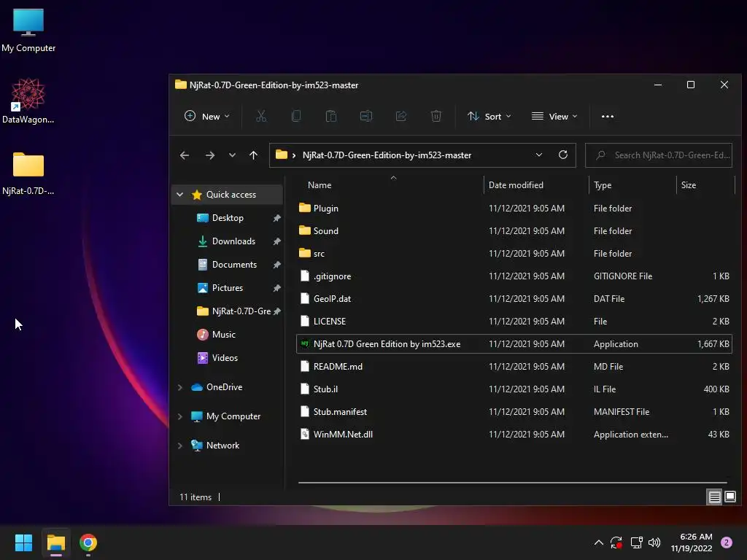Select NjRat 0.7D Green Edition exe file
Screen dimensions: 747x560
point(514,344)
